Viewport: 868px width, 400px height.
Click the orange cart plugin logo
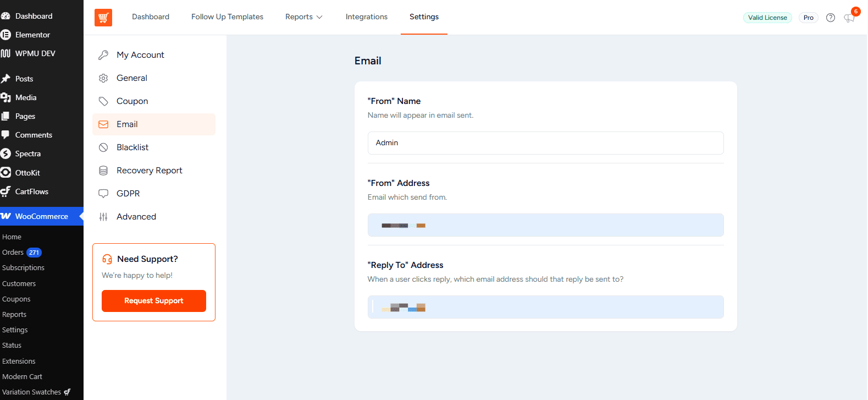pyautogui.click(x=103, y=18)
